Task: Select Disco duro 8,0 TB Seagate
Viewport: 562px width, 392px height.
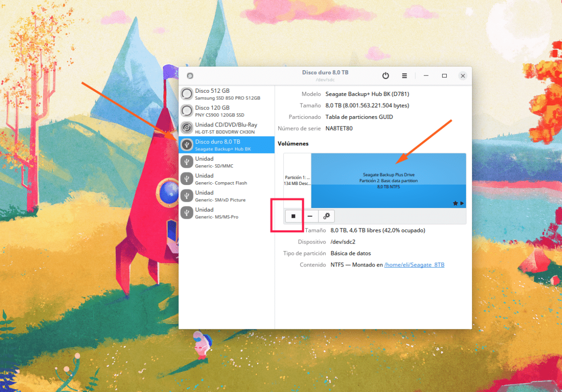Action: [x=227, y=145]
